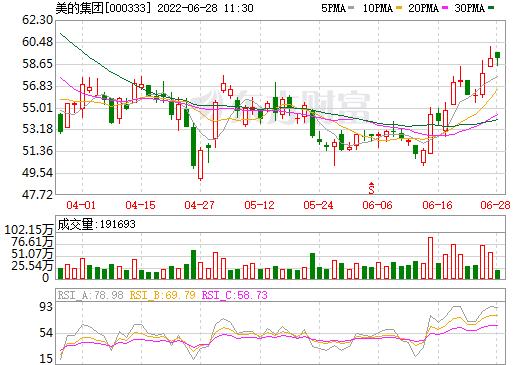Click the 25.54万 volume axis label
Viewport: 520px width, 365px height.
click(32, 266)
